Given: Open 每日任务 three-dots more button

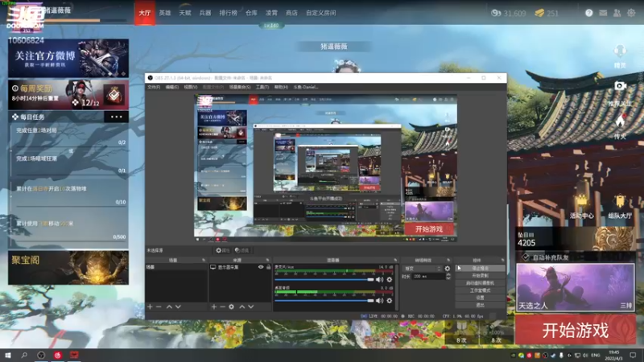Looking at the screenshot, I should pyautogui.click(x=116, y=117).
